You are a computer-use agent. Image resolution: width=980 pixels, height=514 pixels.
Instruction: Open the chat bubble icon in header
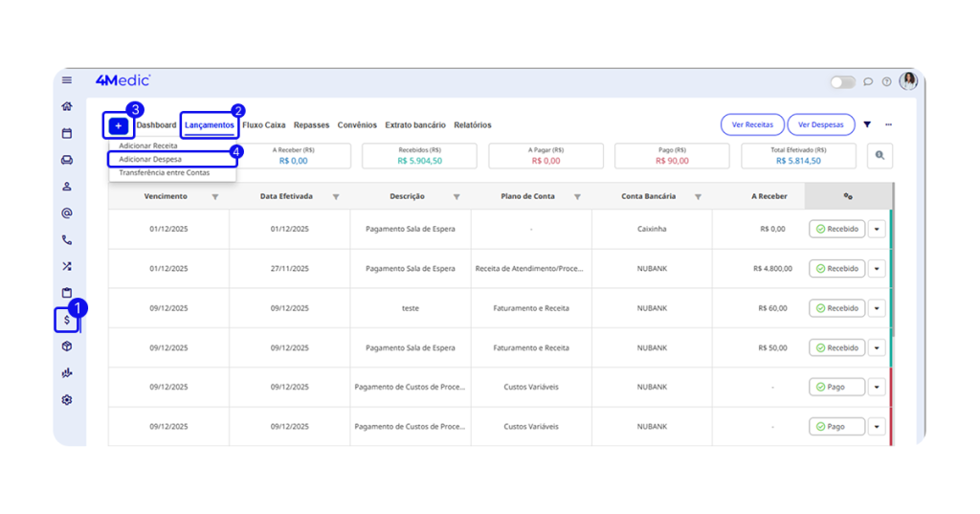point(868,82)
